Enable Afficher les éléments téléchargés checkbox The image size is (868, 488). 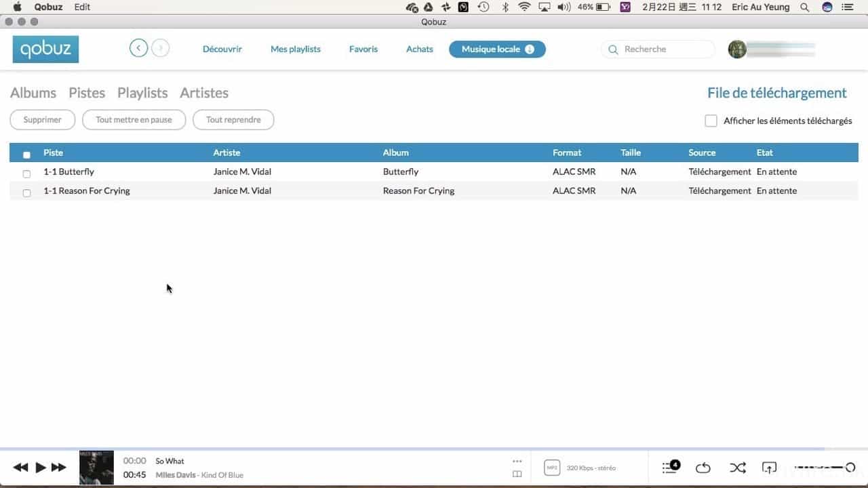pos(711,121)
